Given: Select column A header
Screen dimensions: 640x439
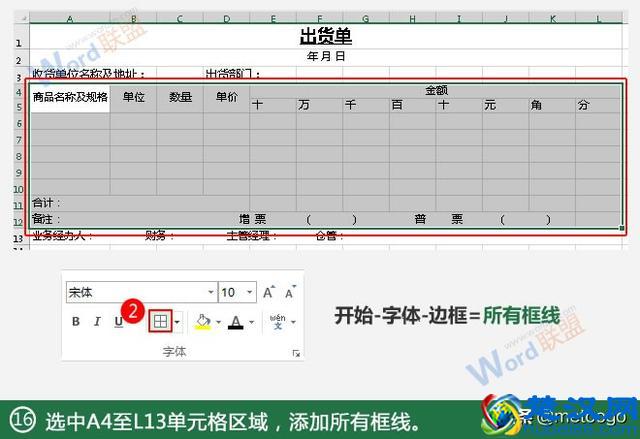Looking at the screenshot, I should click(x=70, y=18).
